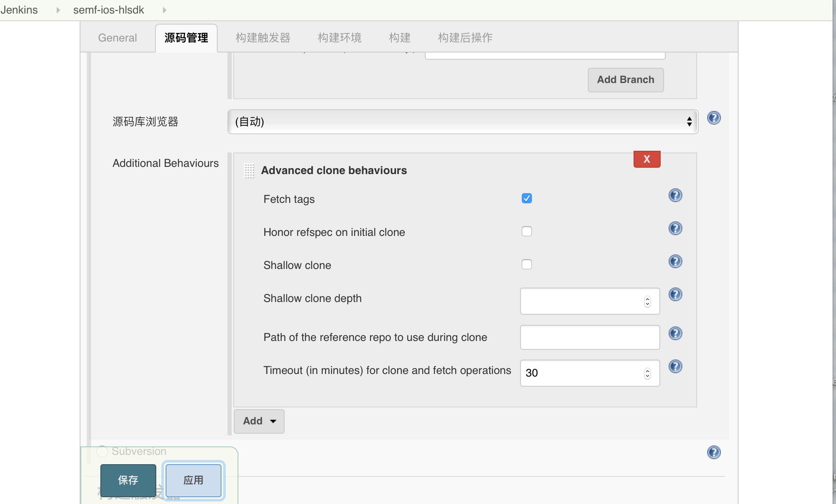Image resolution: width=836 pixels, height=504 pixels.
Task: Click the Advanced clone behaviours heading
Action: coord(334,170)
